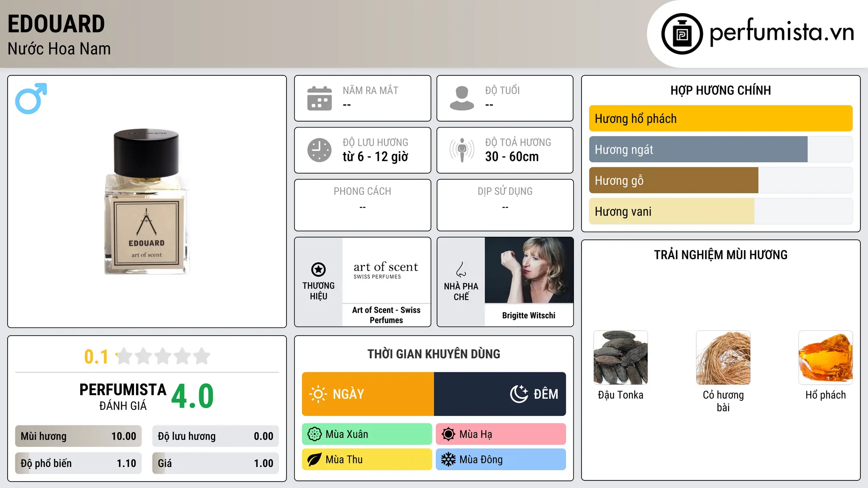Click the Hương hổ phách accord bar

click(x=721, y=119)
